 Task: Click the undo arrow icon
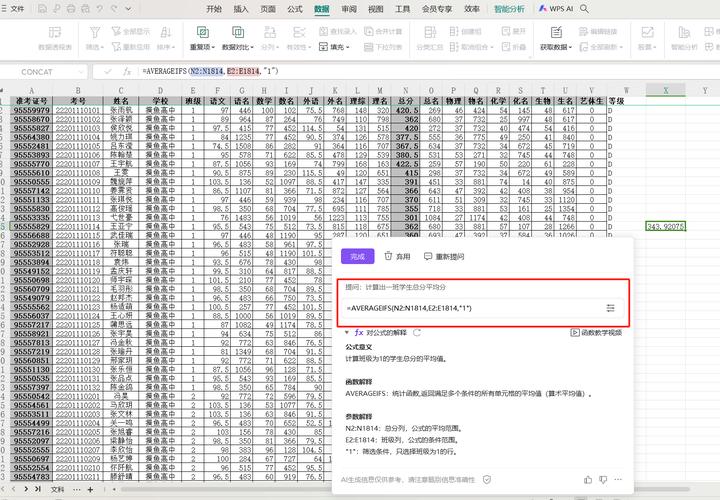[100, 8]
